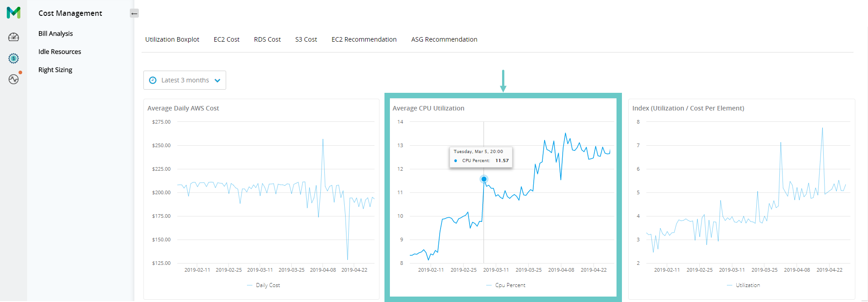The width and height of the screenshot is (868, 302).
Task: Click the clock icon in date filter
Action: pos(153,80)
